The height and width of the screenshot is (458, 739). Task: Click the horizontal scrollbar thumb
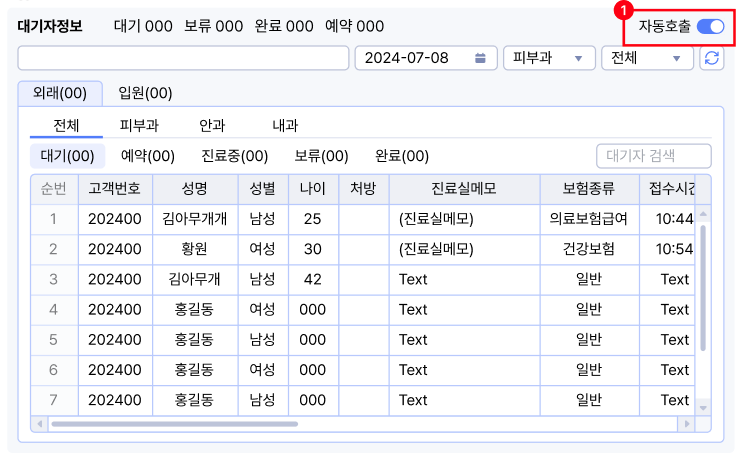coord(174,424)
